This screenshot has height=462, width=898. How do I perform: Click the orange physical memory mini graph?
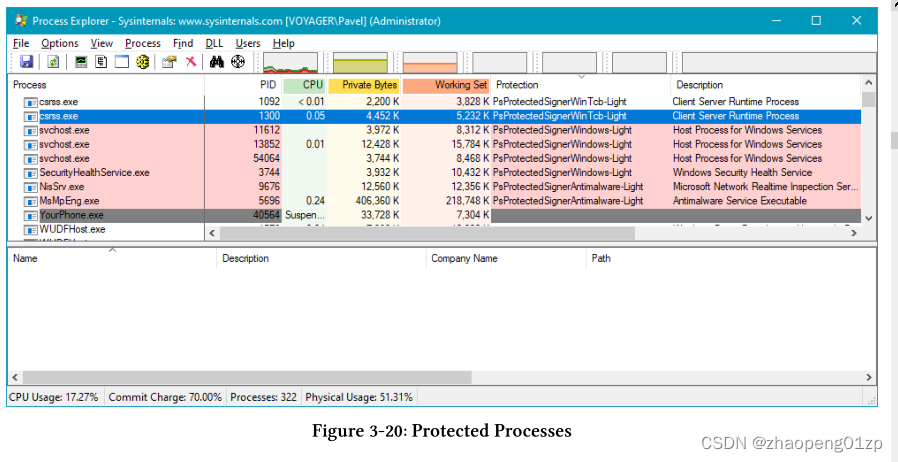[x=430, y=63]
